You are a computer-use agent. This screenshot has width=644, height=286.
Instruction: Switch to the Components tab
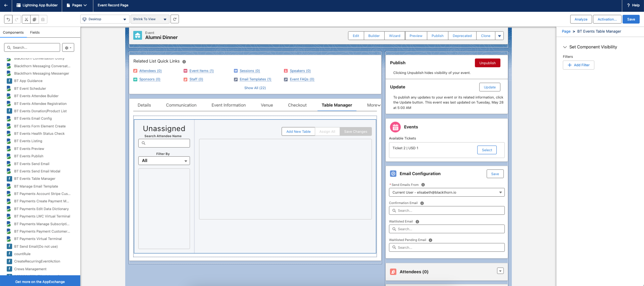point(13,33)
